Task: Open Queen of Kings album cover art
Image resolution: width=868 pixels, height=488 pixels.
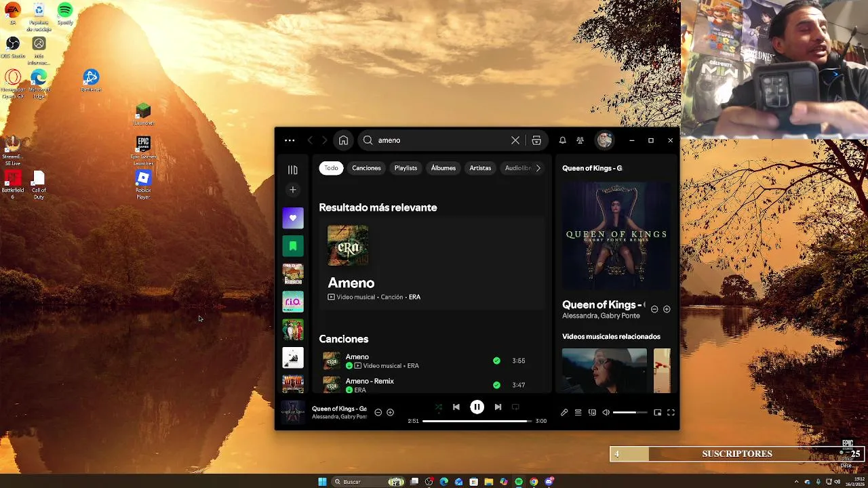Action: [616, 235]
